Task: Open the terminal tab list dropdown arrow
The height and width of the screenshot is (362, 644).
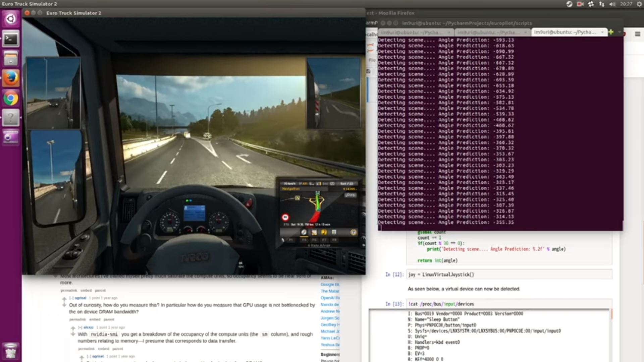Action: pyautogui.click(x=619, y=32)
